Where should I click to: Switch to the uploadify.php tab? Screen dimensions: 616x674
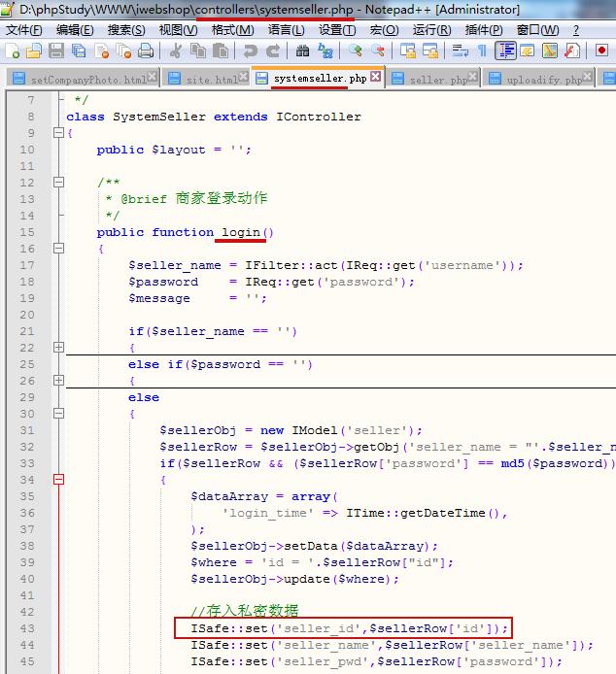539,79
